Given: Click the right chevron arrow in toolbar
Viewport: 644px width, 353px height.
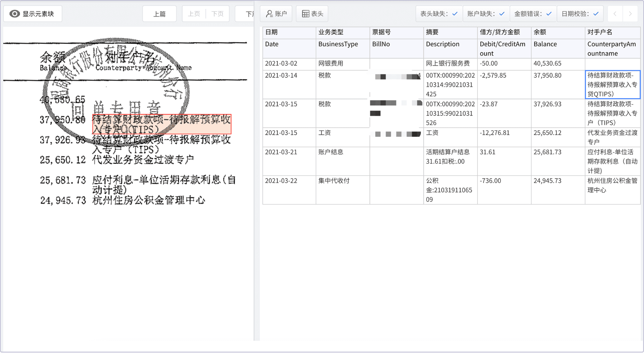Looking at the screenshot, I should (x=630, y=14).
